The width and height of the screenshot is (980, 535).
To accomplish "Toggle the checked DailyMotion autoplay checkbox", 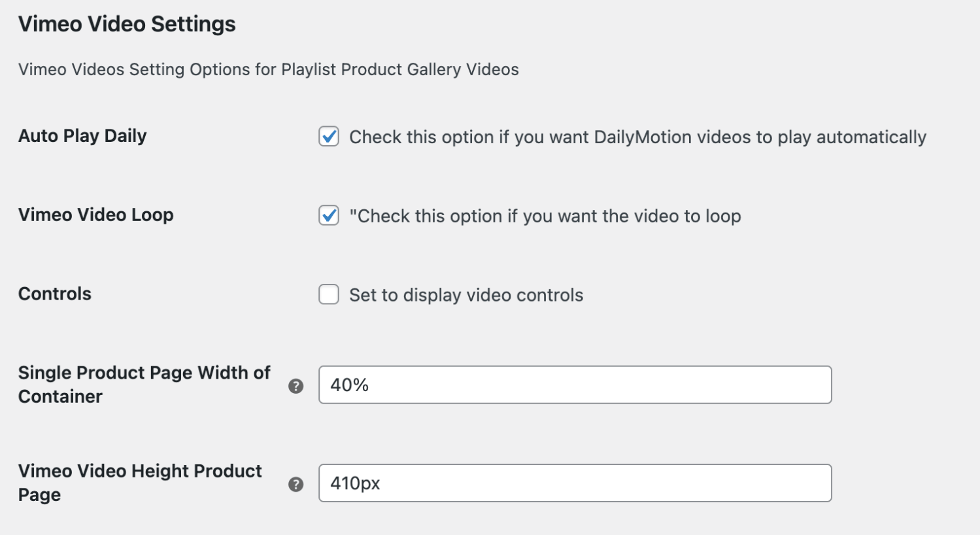I will click(328, 137).
